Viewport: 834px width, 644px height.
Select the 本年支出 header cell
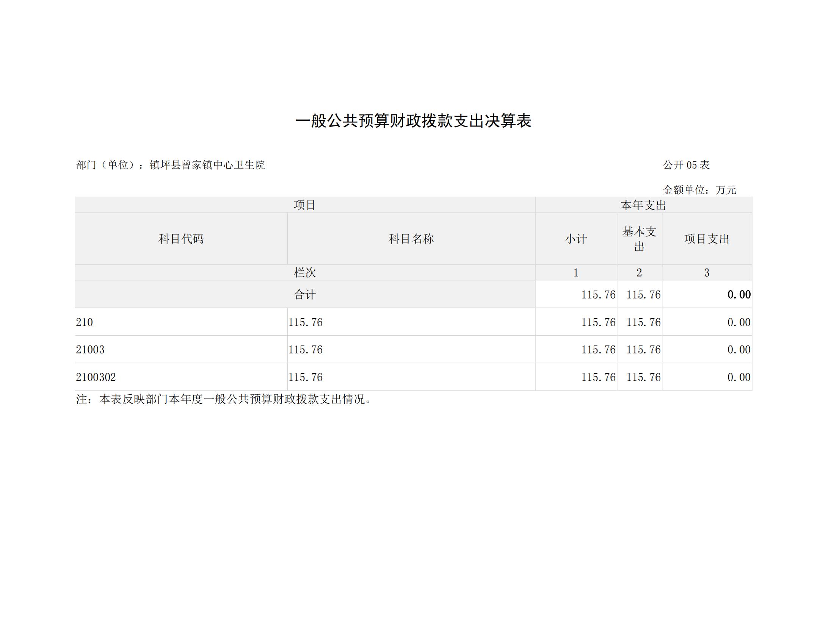point(643,205)
